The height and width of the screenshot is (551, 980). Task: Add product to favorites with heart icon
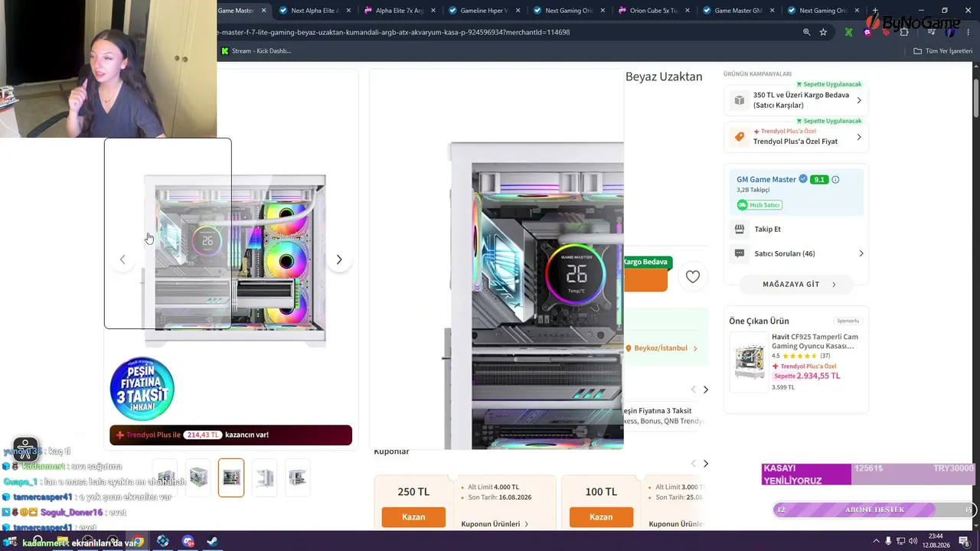693,277
